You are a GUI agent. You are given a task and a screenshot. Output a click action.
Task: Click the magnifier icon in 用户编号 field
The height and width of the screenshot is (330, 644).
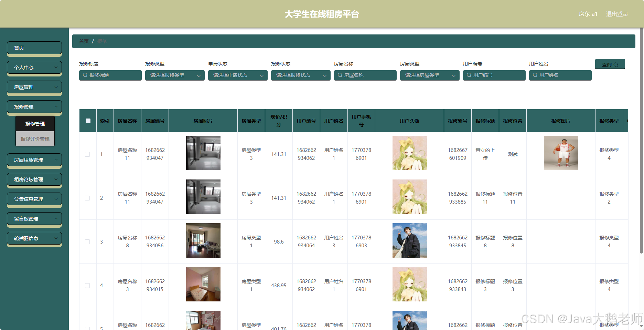tap(469, 75)
